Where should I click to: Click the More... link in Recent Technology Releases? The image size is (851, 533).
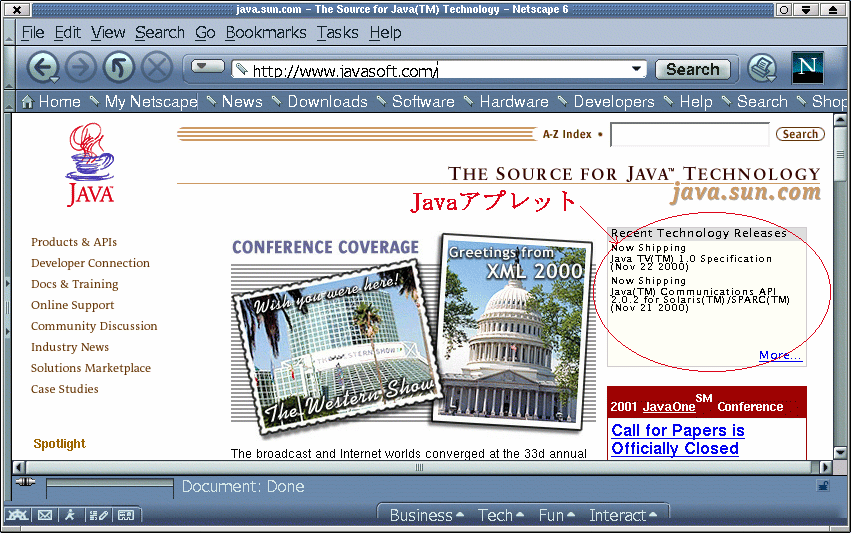click(x=780, y=356)
